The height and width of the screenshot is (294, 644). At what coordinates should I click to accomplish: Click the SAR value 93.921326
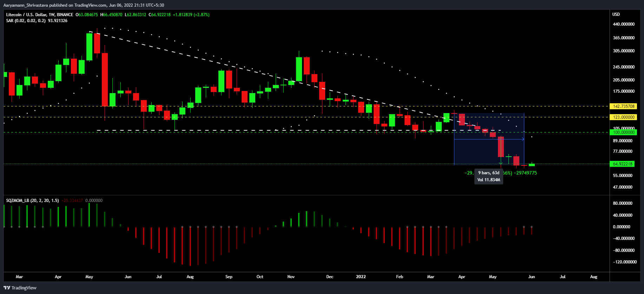(x=58, y=21)
